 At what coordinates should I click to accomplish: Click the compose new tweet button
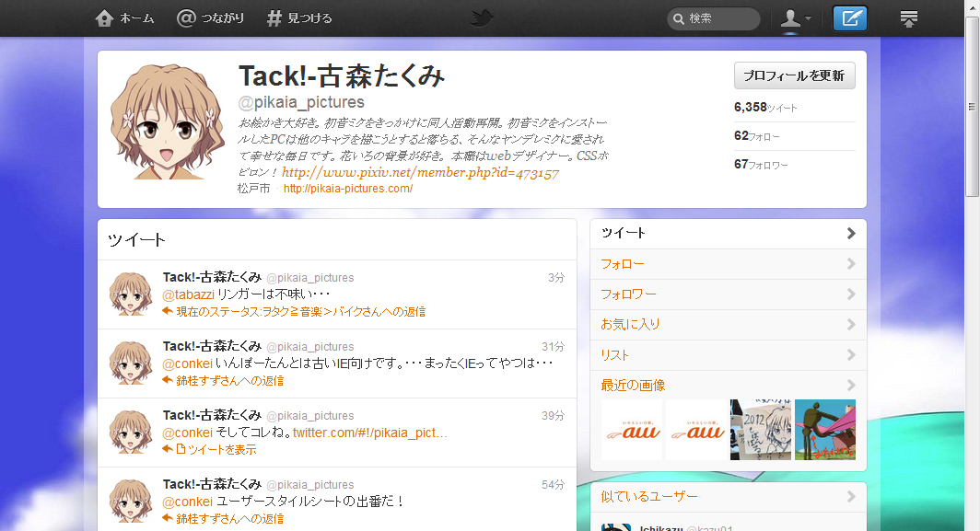[x=849, y=18]
